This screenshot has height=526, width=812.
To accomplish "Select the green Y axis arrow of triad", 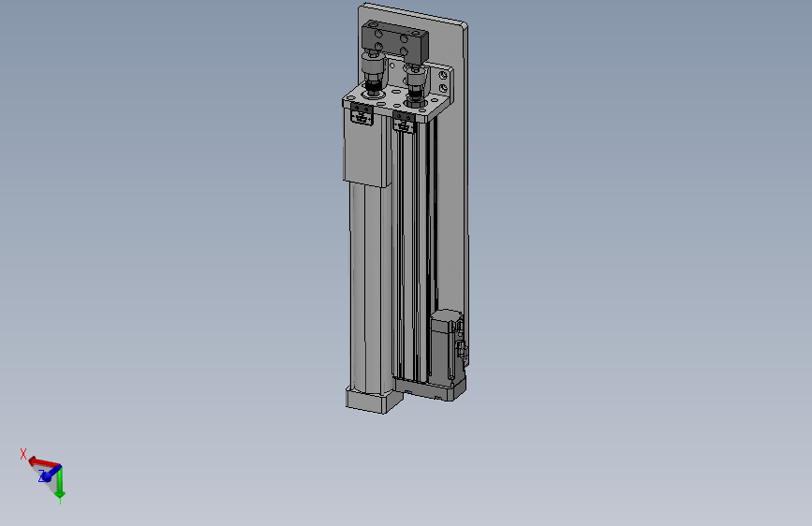I will 60,484.
